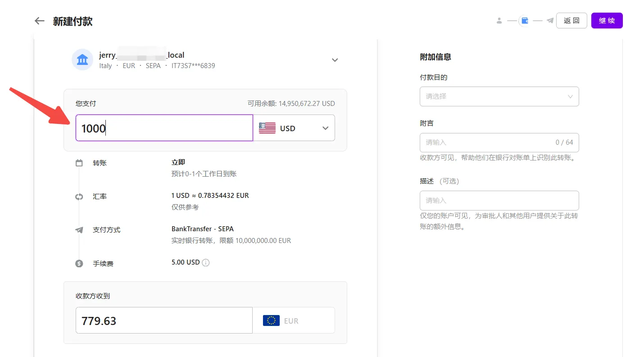Click the 描述 input field
This screenshot has width=644, height=357.
pyautogui.click(x=499, y=201)
